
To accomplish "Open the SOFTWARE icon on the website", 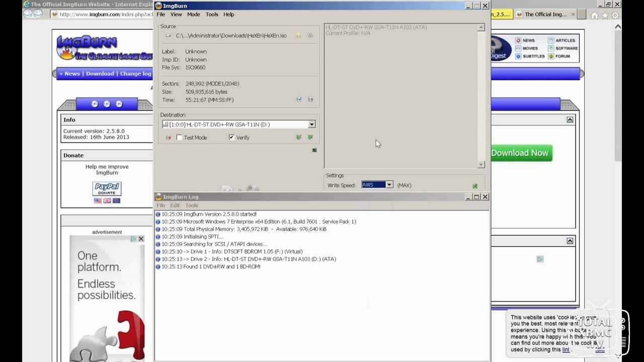I will (551, 48).
